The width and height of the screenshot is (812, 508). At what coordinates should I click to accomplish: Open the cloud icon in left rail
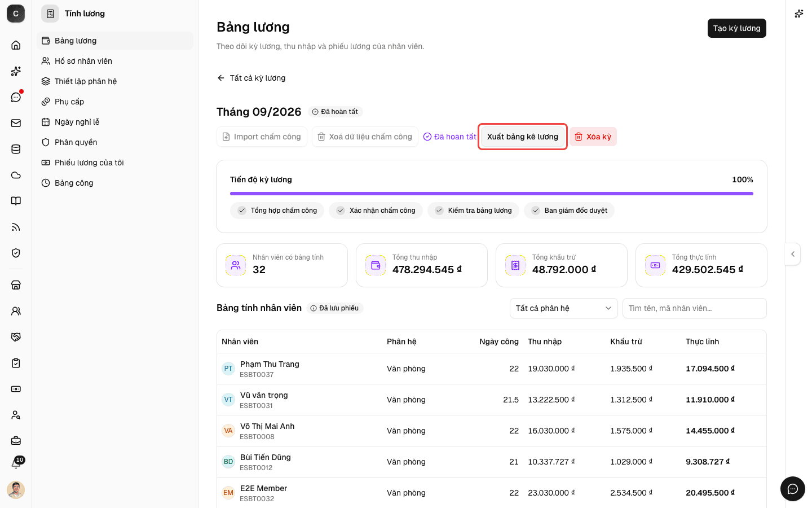(x=16, y=175)
